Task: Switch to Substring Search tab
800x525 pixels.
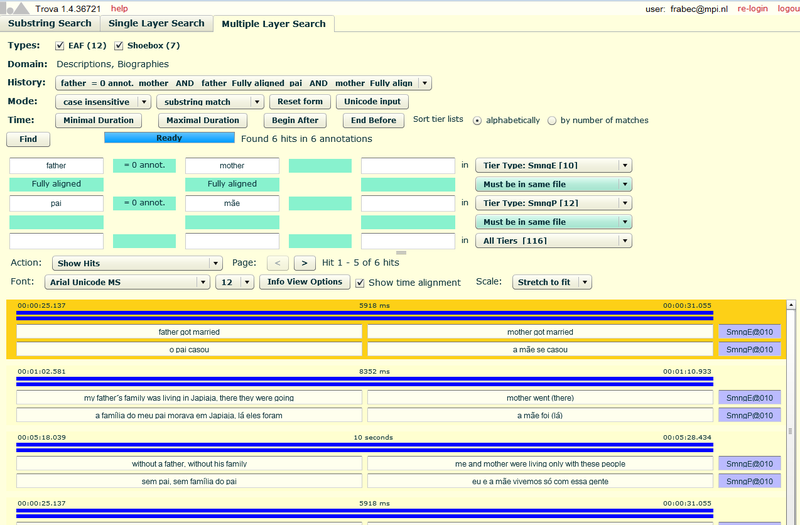Action: [49, 23]
